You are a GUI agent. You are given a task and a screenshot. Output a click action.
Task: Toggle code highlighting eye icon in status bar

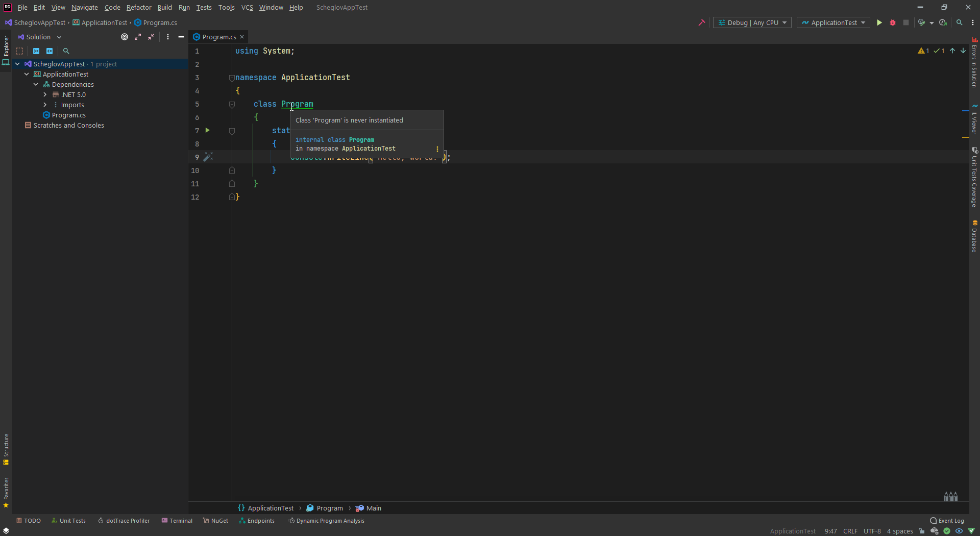(959, 531)
